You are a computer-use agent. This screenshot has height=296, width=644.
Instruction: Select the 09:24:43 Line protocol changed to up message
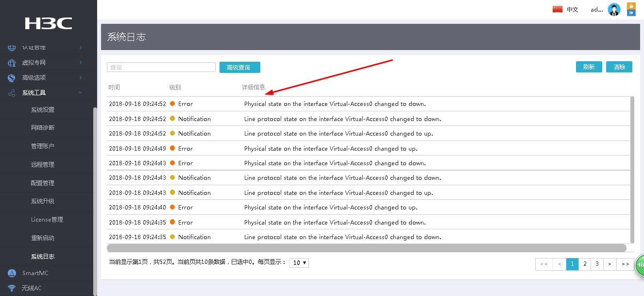pyautogui.click(x=339, y=192)
